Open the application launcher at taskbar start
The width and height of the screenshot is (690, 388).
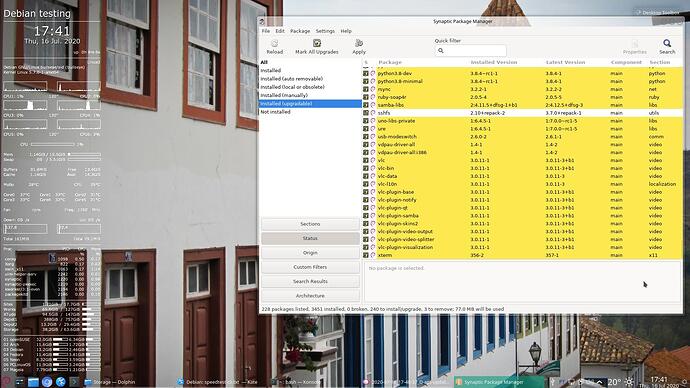point(6,382)
